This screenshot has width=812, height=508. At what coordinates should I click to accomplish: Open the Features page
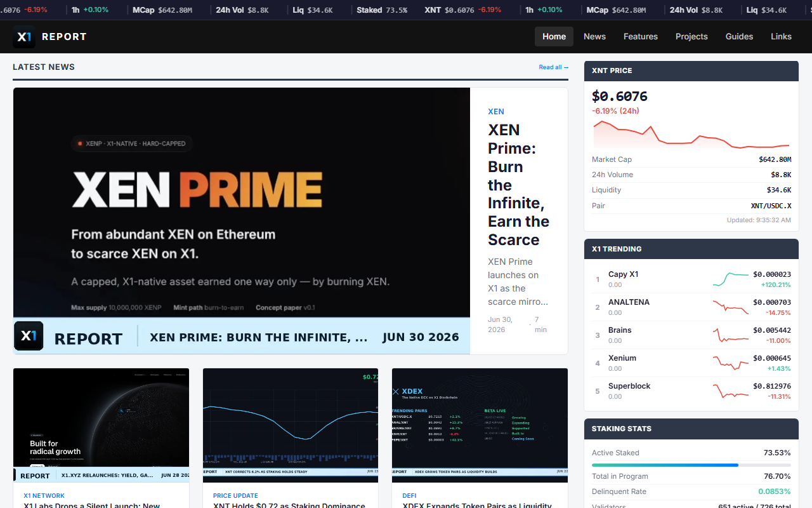(x=641, y=36)
